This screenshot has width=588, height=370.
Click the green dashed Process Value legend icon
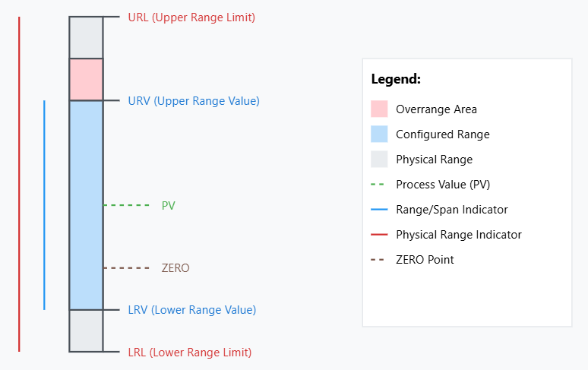pyautogui.click(x=379, y=185)
